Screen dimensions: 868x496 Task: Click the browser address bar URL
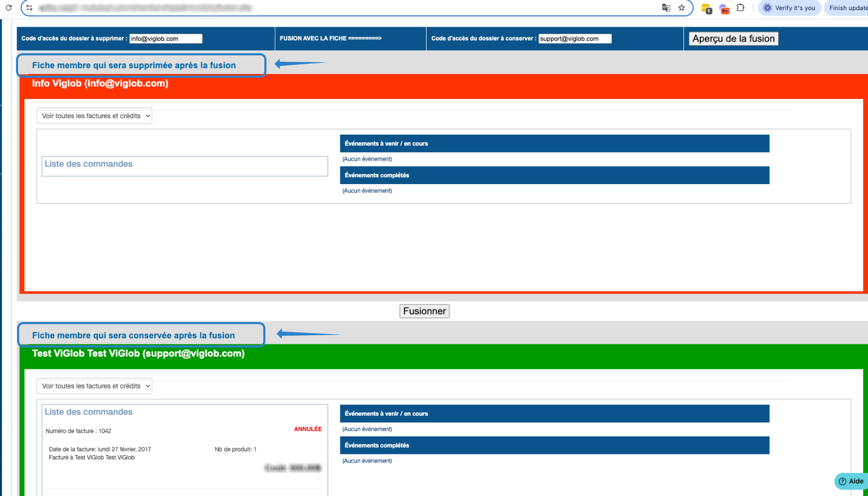coord(145,8)
